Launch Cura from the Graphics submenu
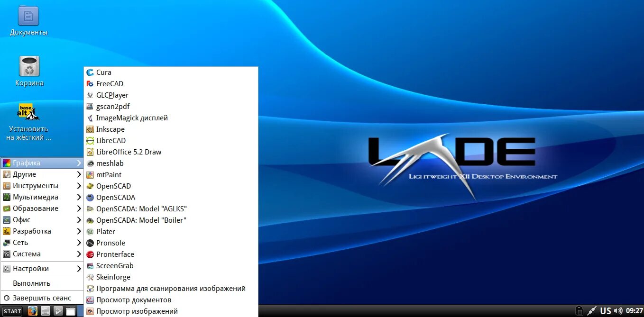The image size is (644, 317). (171, 72)
